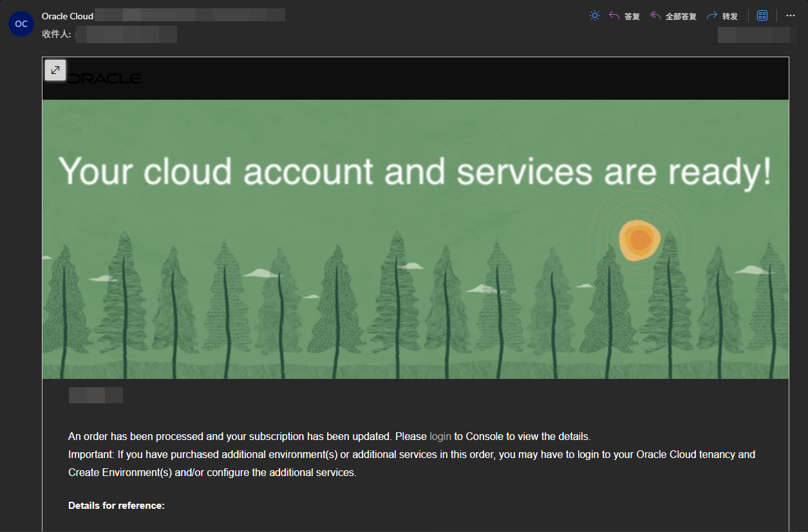The image size is (808, 532).
Task: Click the blue forward arrow icon
Action: tap(711, 15)
